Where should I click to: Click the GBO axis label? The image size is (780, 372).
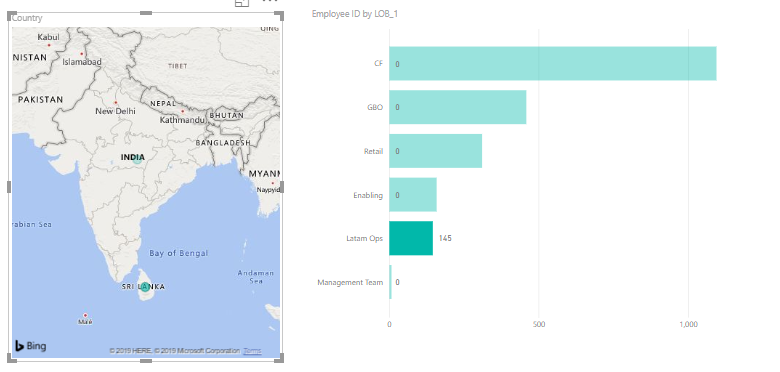click(375, 107)
